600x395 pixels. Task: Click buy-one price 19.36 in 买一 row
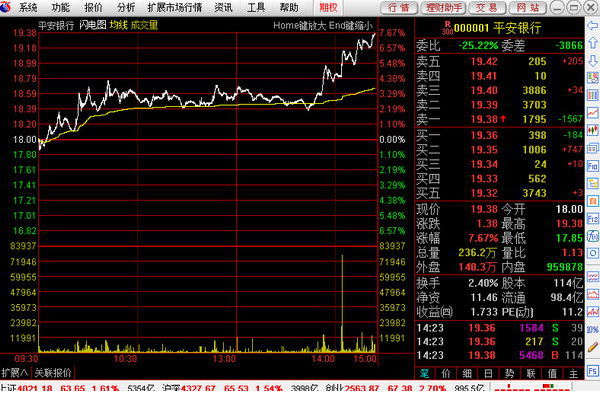click(484, 135)
